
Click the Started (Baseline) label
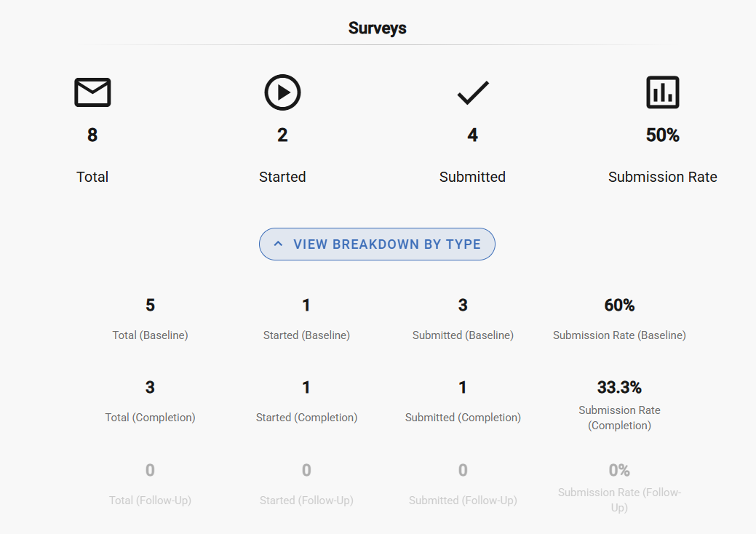pos(306,335)
